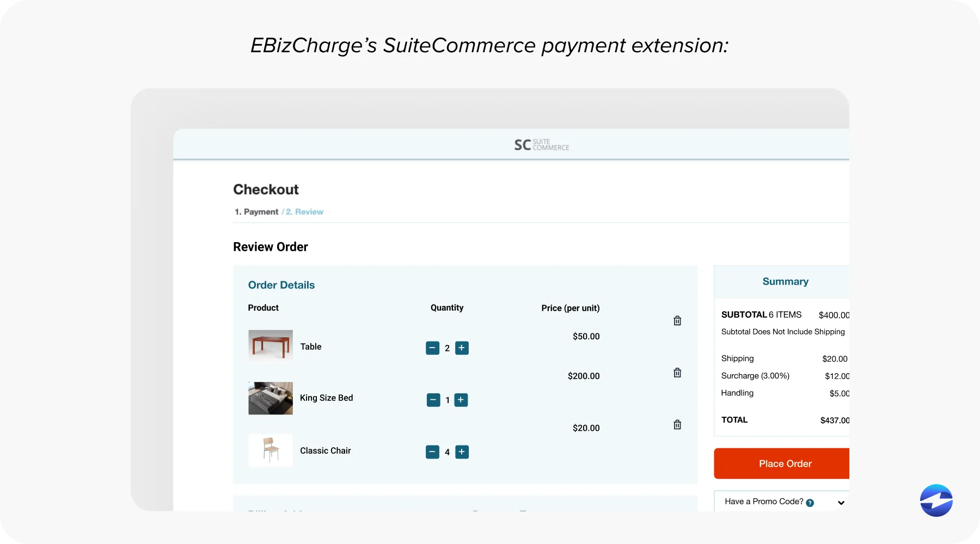Click the Checkout page title
The height and width of the screenshot is (544, 980).
[x=266, y=189]
